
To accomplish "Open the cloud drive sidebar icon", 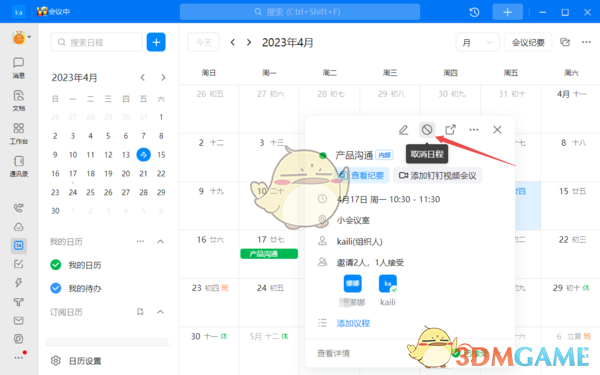I will [x=18, y=227].
